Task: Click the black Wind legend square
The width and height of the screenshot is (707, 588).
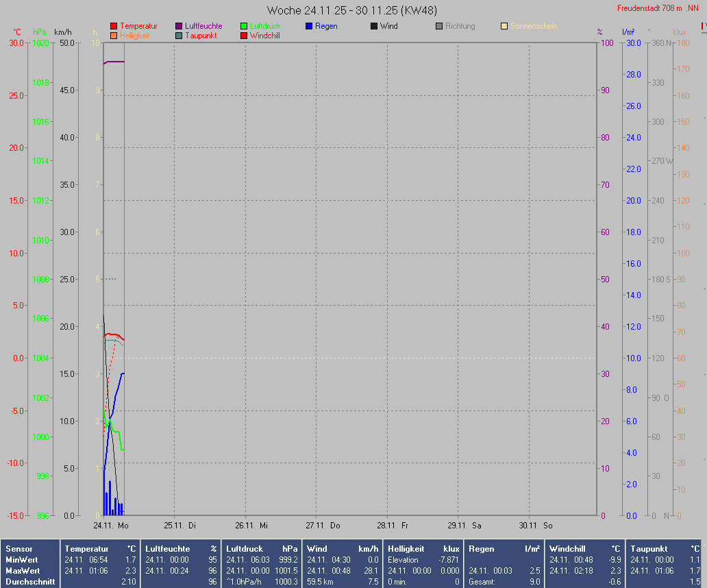Action: (x=374, y=26)
